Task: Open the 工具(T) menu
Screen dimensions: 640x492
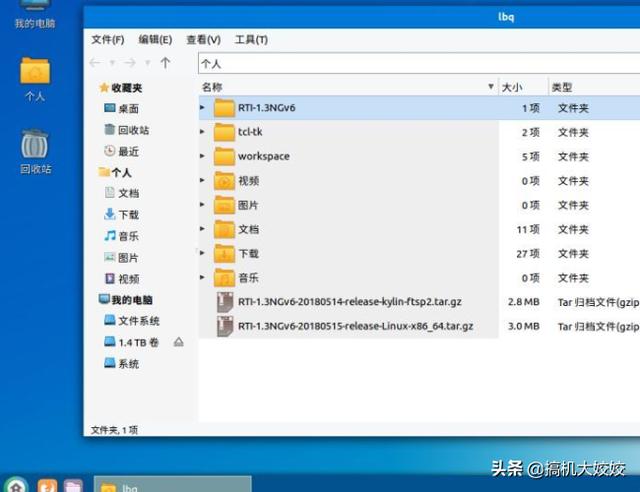Action: 251,40
